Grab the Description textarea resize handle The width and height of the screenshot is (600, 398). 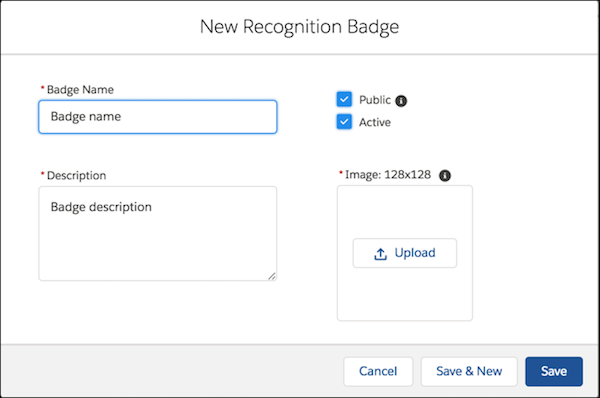coord(272,276)
